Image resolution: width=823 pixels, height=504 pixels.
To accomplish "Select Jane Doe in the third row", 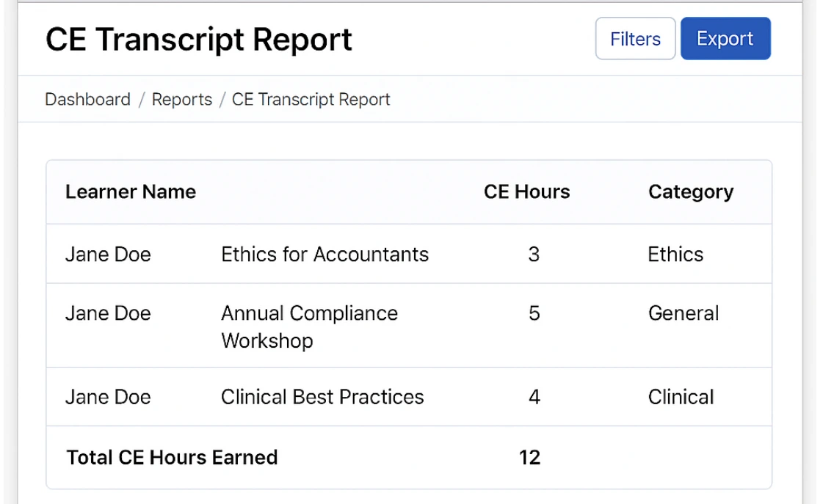I will pos(108,397).
